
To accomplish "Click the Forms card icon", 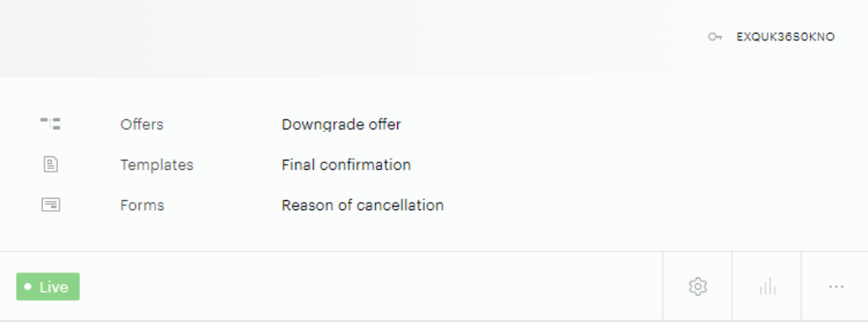I will 51,205.
